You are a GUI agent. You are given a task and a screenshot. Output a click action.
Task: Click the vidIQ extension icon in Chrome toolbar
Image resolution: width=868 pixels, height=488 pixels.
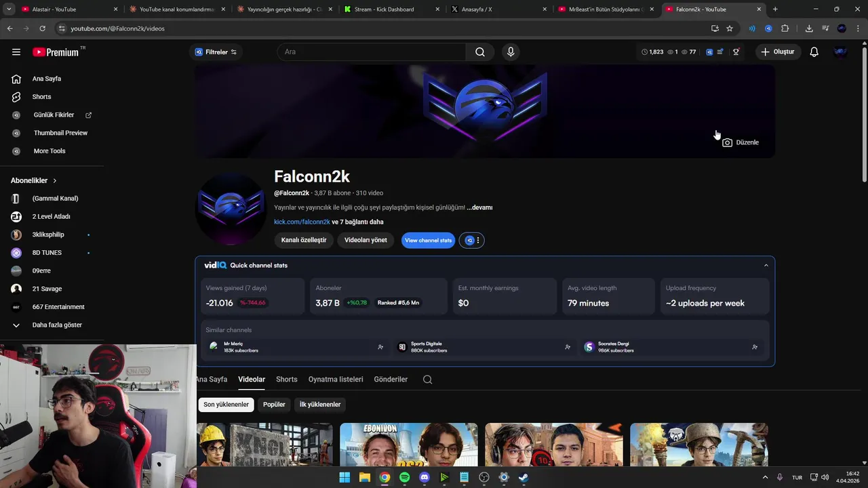pos(768,28)
